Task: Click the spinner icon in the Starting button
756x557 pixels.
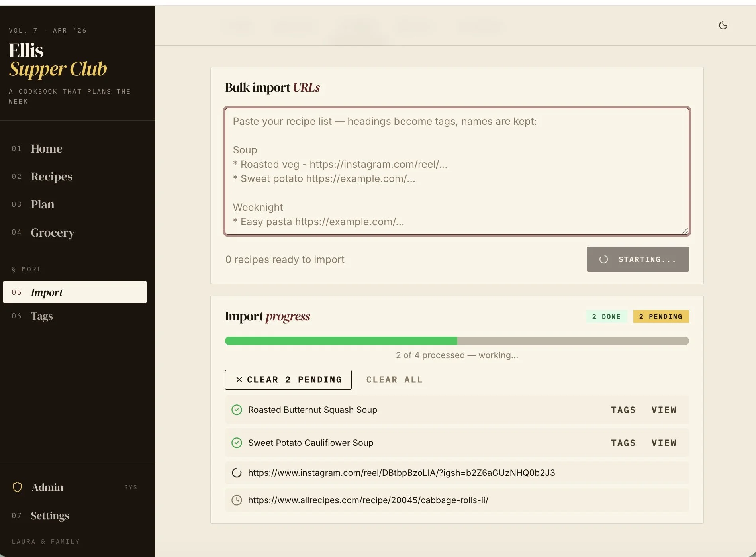Action: [603, 259]
